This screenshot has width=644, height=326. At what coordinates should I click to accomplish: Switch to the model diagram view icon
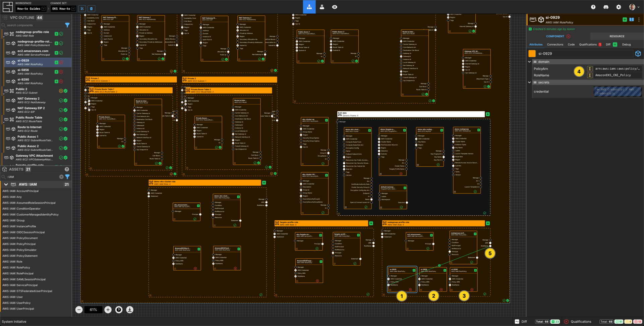(309, 7)
